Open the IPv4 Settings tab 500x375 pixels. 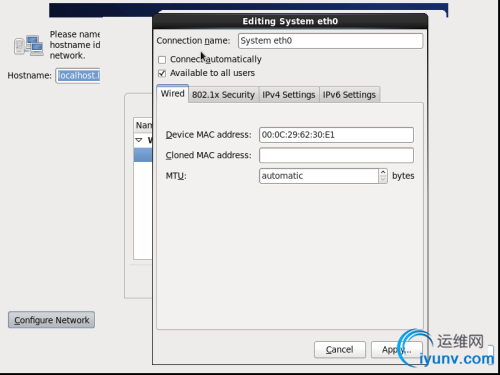(289, 95)
